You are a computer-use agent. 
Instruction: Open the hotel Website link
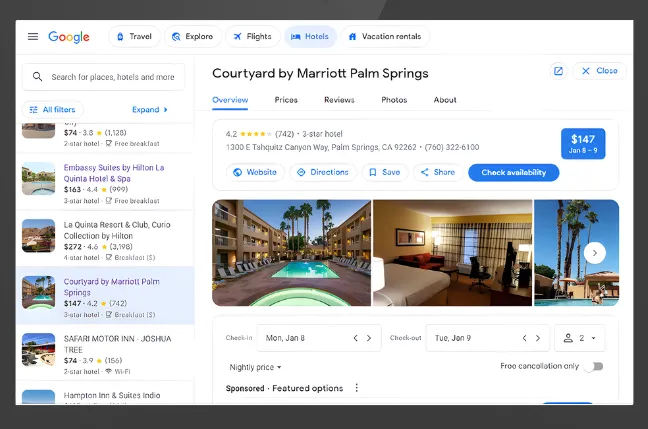pos(254,172)
